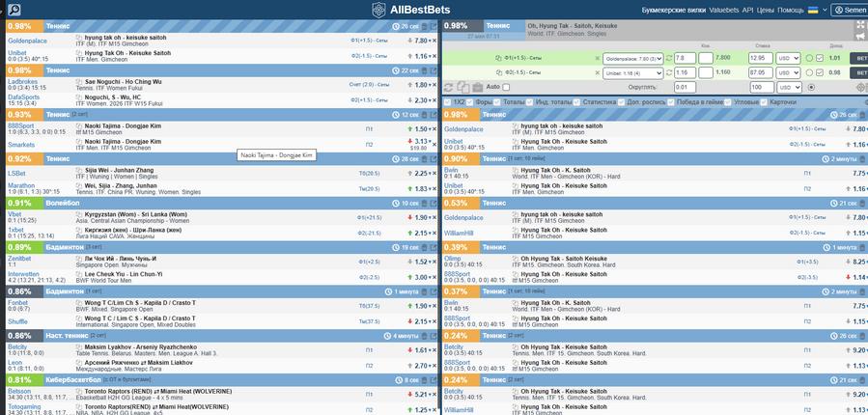Screen dimensions: 868x415
Task: Change currency for the total stake 100
Action: pyautogui.click(x=789, y=88)
